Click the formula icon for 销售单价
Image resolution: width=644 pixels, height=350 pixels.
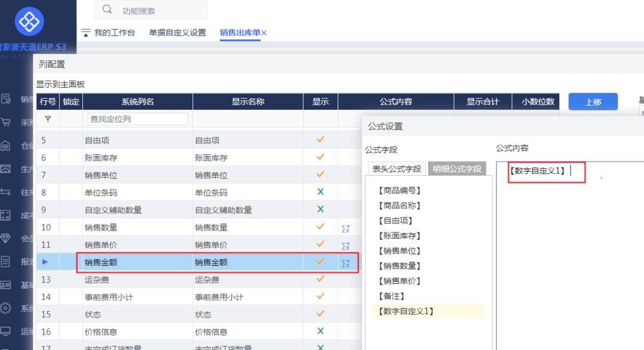[345, 245]
